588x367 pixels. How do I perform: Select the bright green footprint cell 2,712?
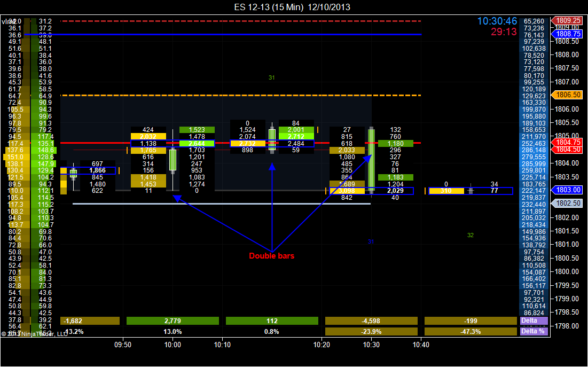tap(296, 137)
